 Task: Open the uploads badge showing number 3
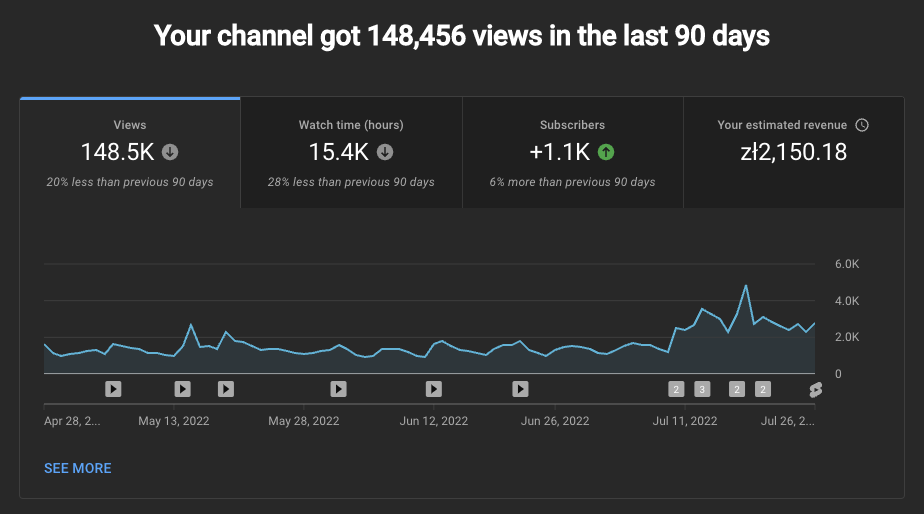click(702, 389)
